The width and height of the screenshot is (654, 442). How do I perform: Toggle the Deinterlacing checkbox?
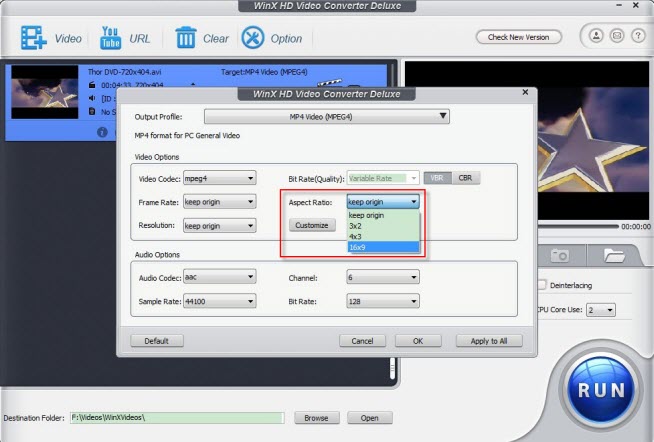coord(541,285)
